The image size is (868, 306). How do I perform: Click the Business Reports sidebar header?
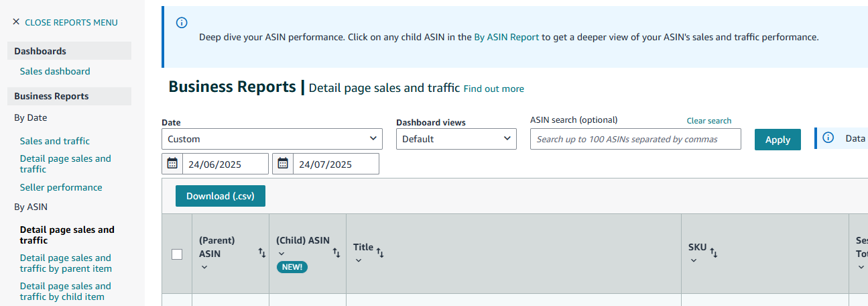[x=70, y=96]
